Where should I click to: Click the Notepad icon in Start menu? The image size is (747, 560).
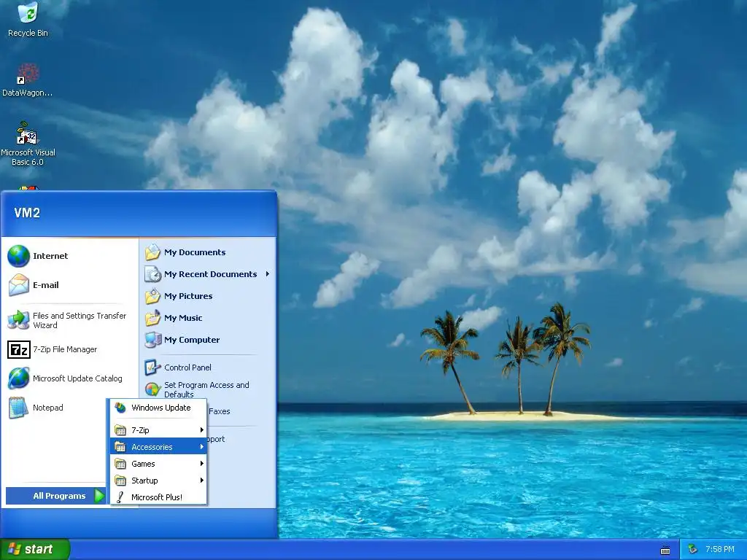(x=18, y=408)
